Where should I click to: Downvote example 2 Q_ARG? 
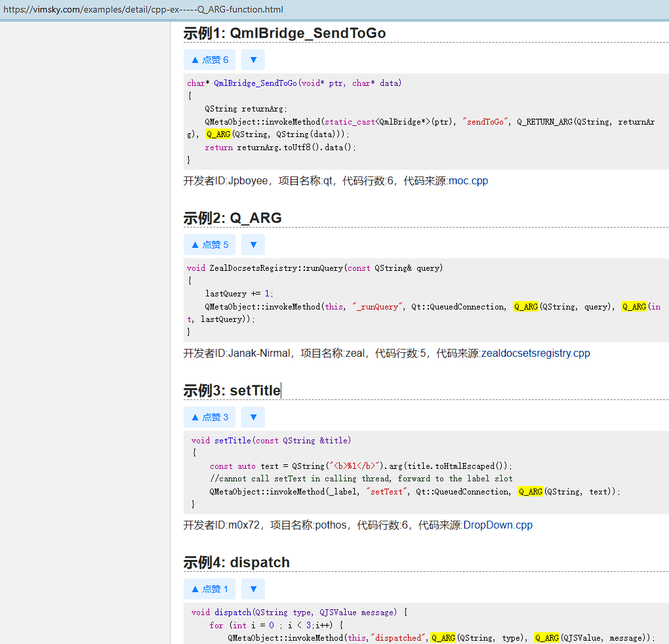coord(253,245)
